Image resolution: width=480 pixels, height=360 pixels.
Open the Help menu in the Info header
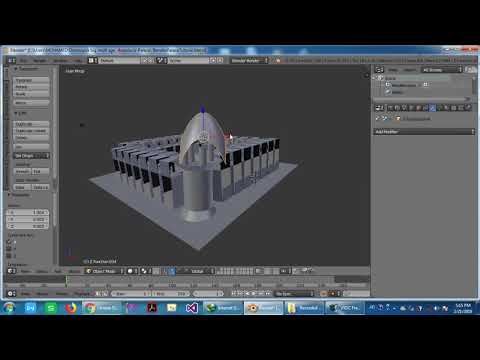pyautogui.click(x=78, y=60)
